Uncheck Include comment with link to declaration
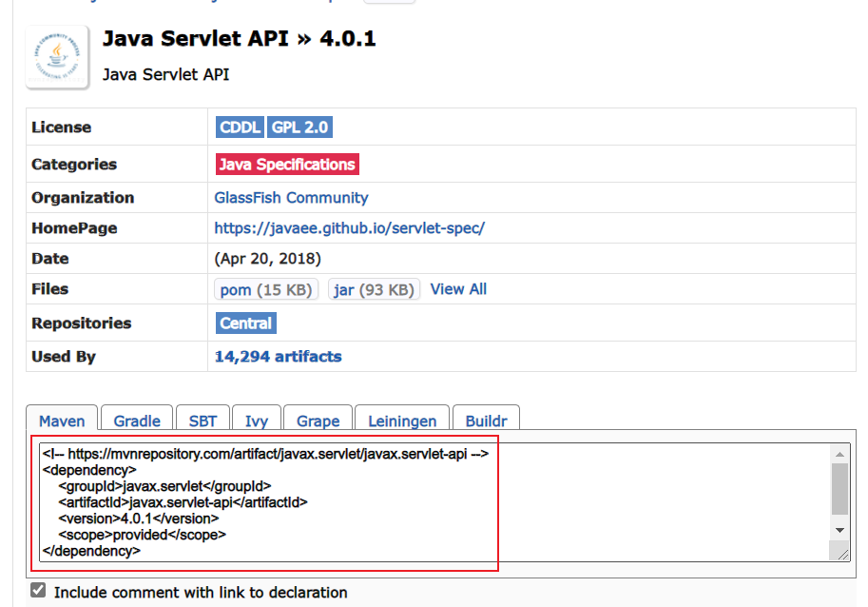 (38, 590)
